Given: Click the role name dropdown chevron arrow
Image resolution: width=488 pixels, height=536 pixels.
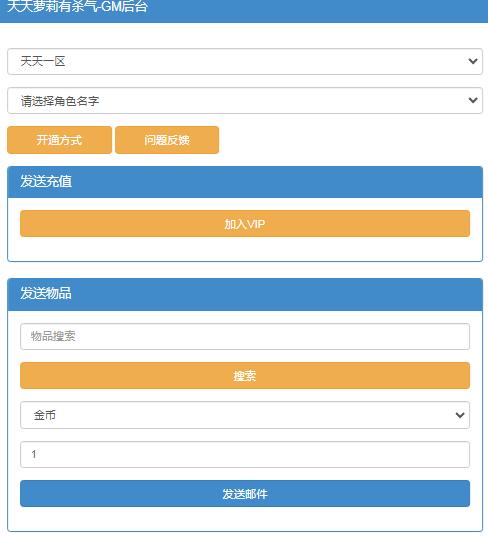Looking at the screenshot, I should (x=473, y=100).
